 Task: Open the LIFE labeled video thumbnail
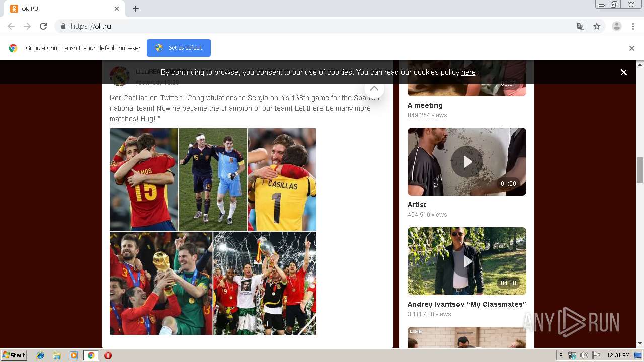[467, 337]
